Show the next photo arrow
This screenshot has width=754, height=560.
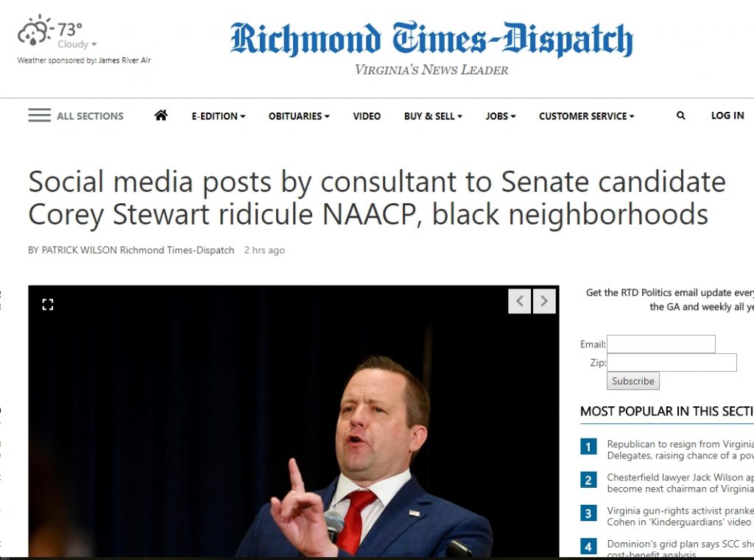tap(544, 301)
